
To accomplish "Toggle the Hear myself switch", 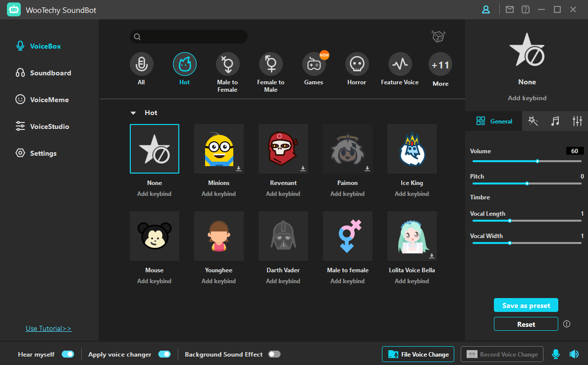I will click(68, 354).
